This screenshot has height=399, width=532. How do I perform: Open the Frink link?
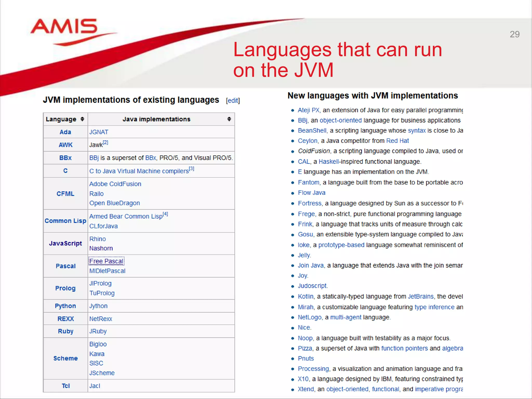[x=305, y=224]
